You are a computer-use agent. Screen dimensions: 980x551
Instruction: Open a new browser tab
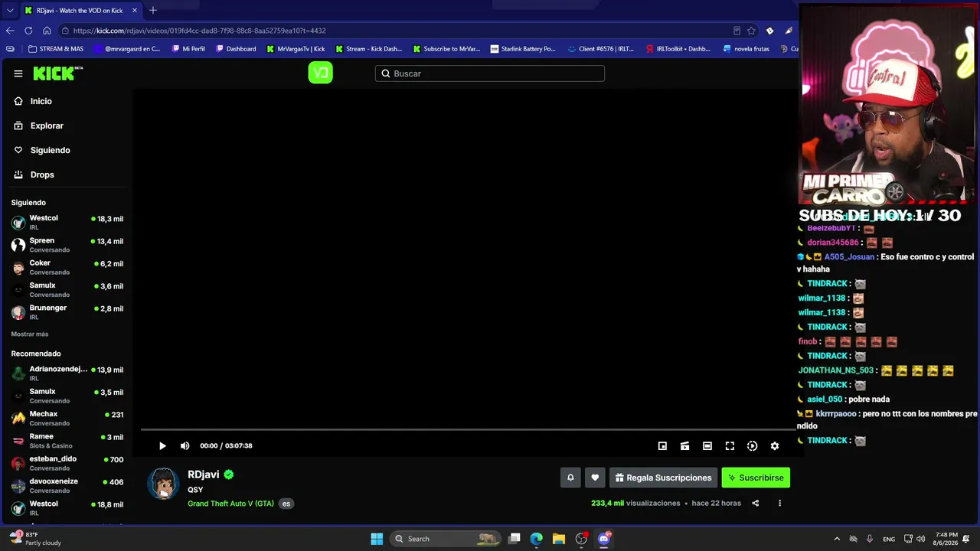click(153, 11)
